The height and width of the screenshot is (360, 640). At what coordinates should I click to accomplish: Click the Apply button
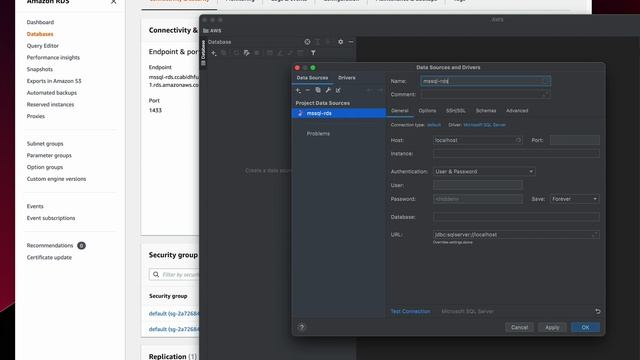pyautogui.click(x=552, y=327)
